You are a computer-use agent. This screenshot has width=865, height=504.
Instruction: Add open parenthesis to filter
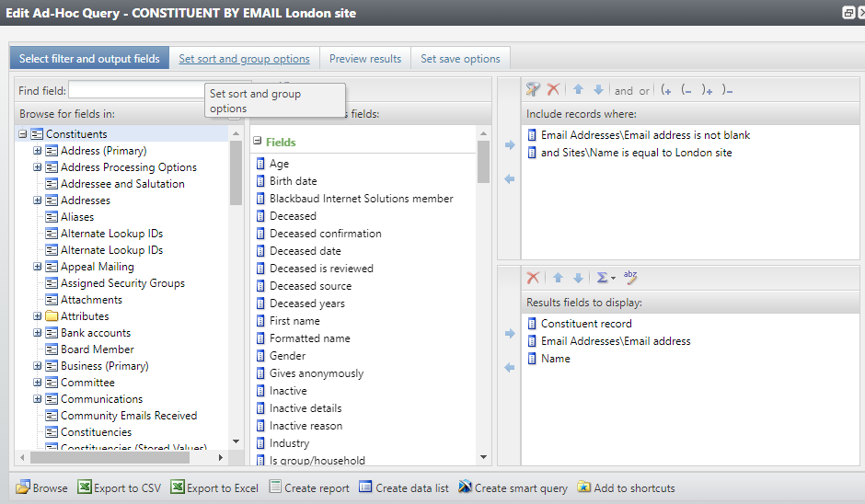click(666, 90)
